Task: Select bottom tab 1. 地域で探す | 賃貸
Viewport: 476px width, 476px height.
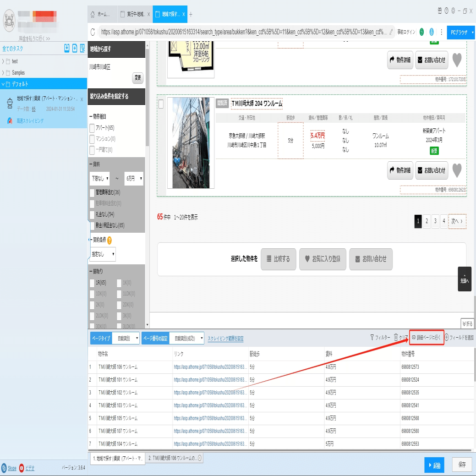Action: (118, 459)
